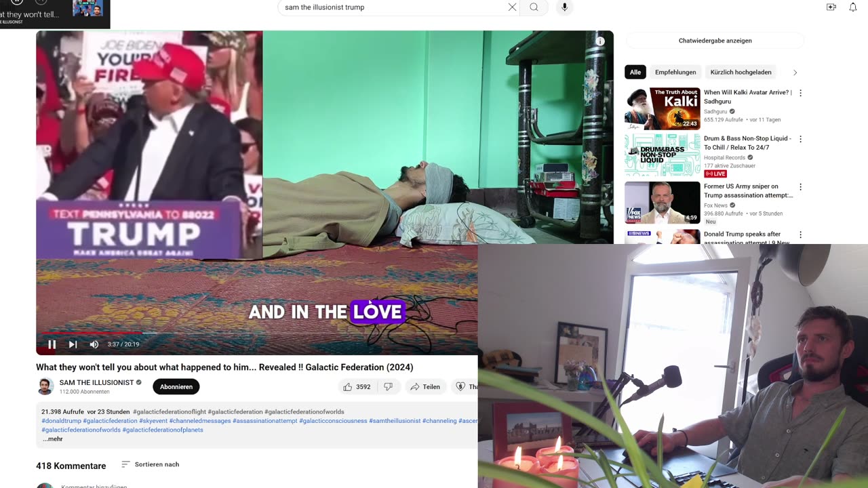Open the create video icon
The width and height of the screenshot is (868, 488).
click(831, 7)
